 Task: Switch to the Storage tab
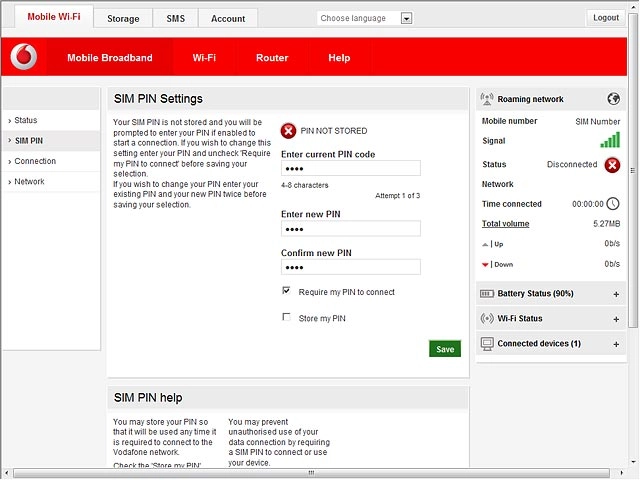[x=123, y=19]
